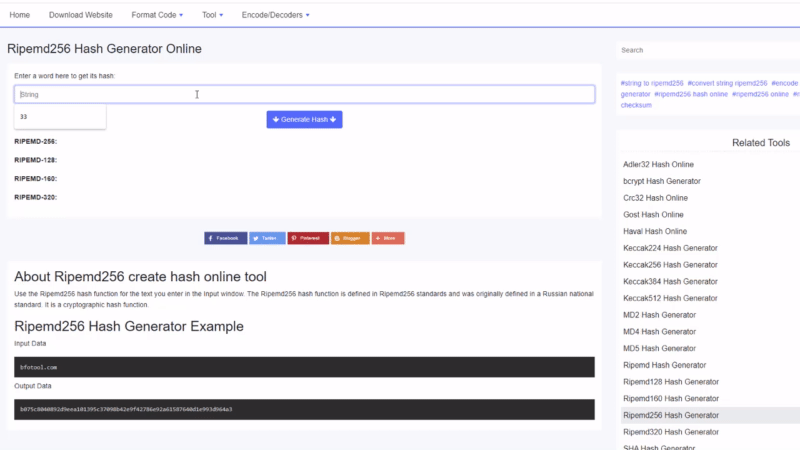
Task: Open the Tool dropdown menu
Action: [x=212, y=15]
